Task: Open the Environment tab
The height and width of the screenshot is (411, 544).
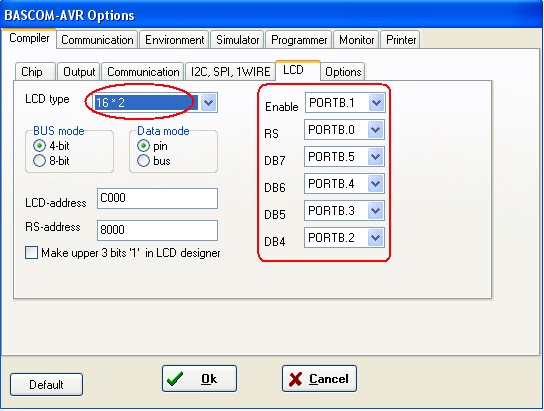Action: point(174,40)
